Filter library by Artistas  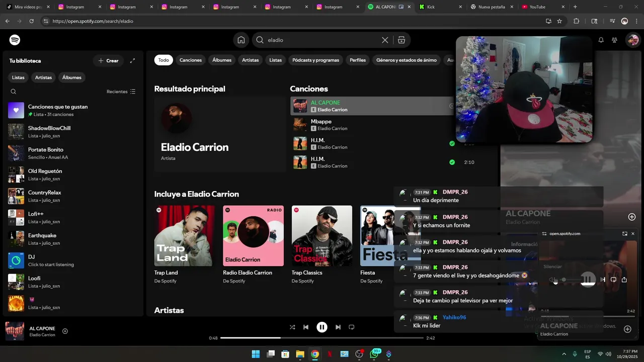[43, 77]
